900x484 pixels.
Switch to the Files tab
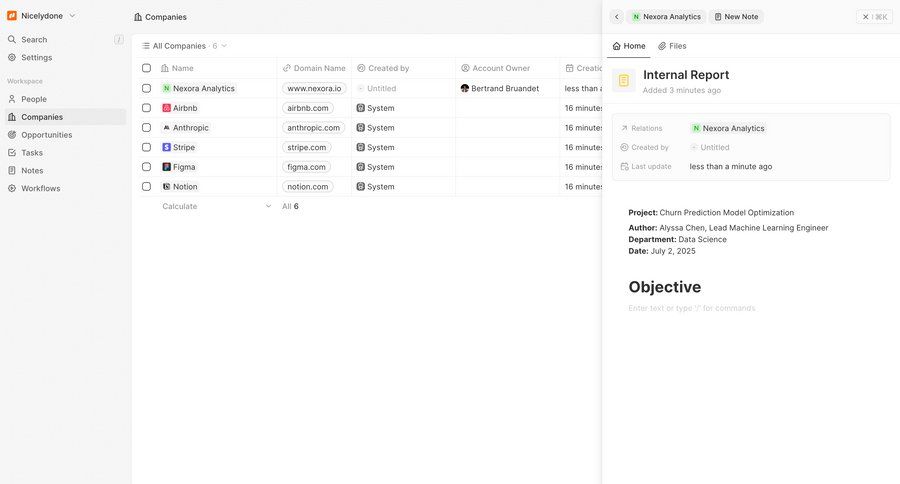(672, 46)
